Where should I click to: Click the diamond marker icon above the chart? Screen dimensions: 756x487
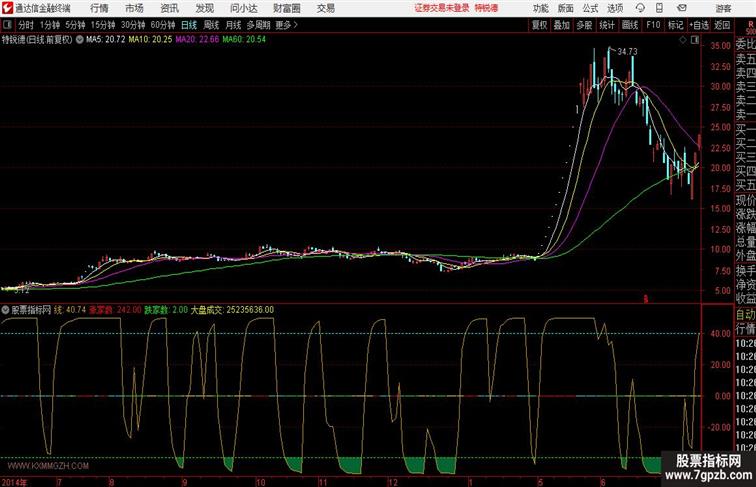click(683, 40)
